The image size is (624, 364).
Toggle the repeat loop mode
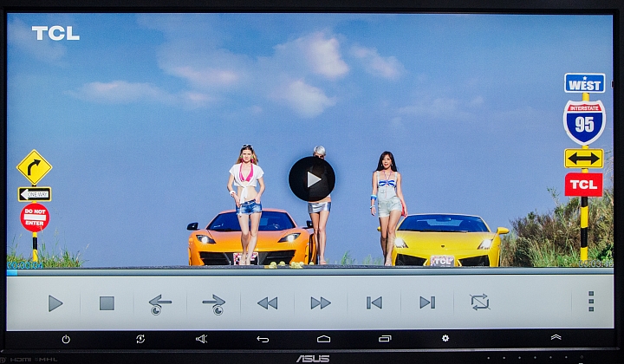pos(480,302)
